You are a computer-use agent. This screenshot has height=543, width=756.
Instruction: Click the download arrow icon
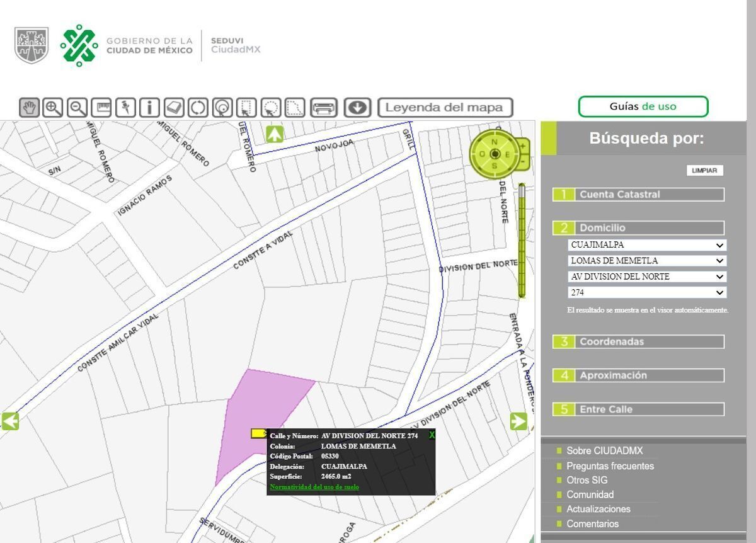(357, 108)
